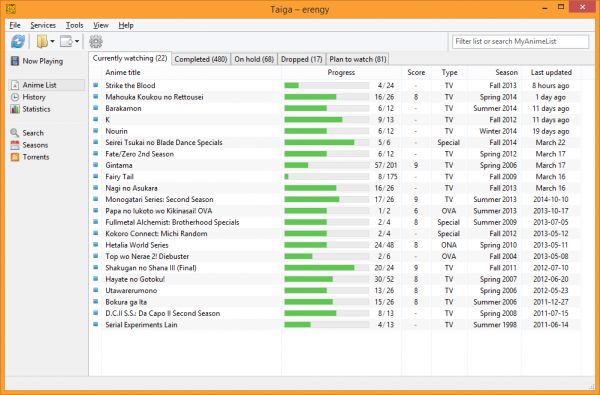The height and width of the screenshot is (395, 600).
Task: Switch to the Completed (480) tab
Action: 201,59
